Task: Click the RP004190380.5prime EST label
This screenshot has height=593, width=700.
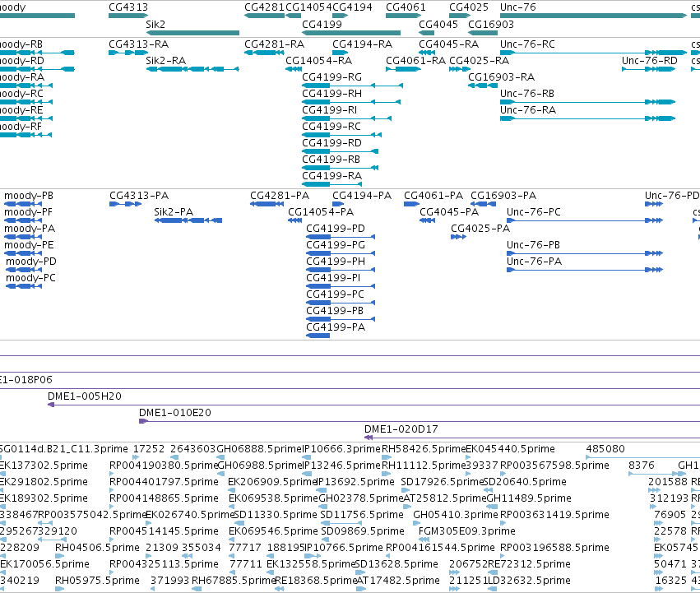Action: click(164, 466)
